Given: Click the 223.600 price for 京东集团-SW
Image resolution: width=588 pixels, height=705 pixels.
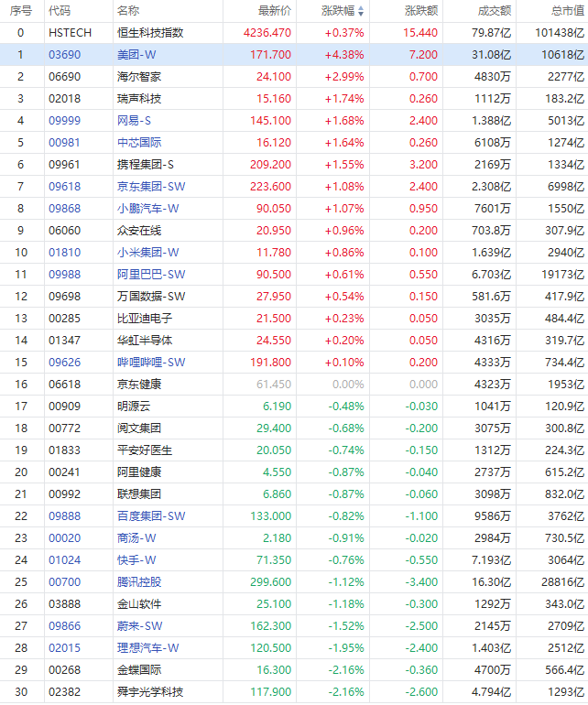Looking at the screenshot, I should (270, 187).
